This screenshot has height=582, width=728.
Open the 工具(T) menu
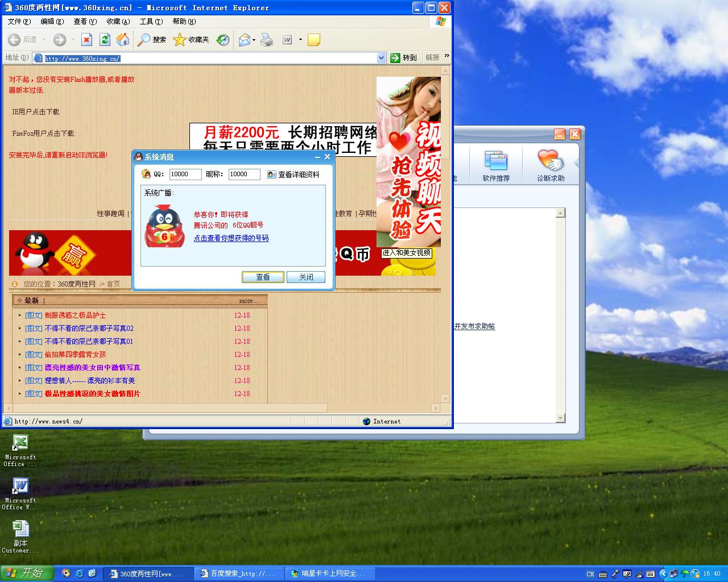(x=151, y=22)
